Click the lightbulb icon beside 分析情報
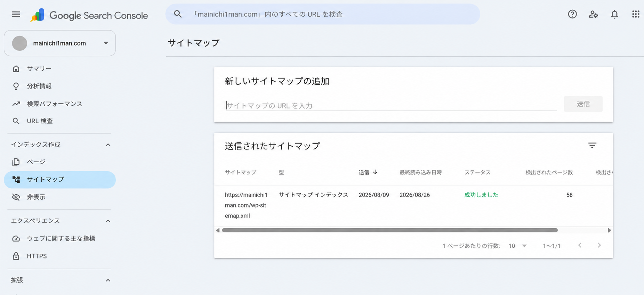The height and width of the screenshot is (295, 644). point(16,86)
